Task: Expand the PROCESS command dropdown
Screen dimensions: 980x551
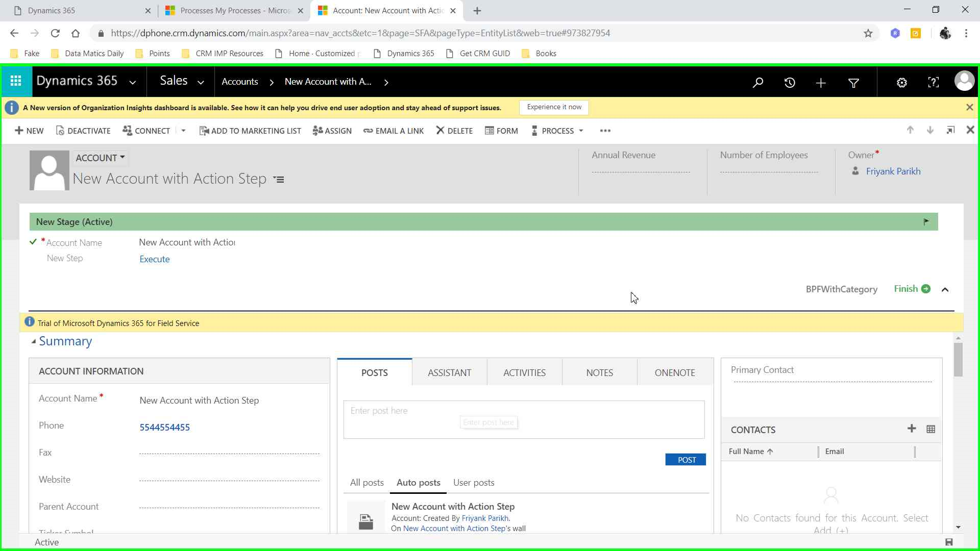Action: [x=581, y=131]
